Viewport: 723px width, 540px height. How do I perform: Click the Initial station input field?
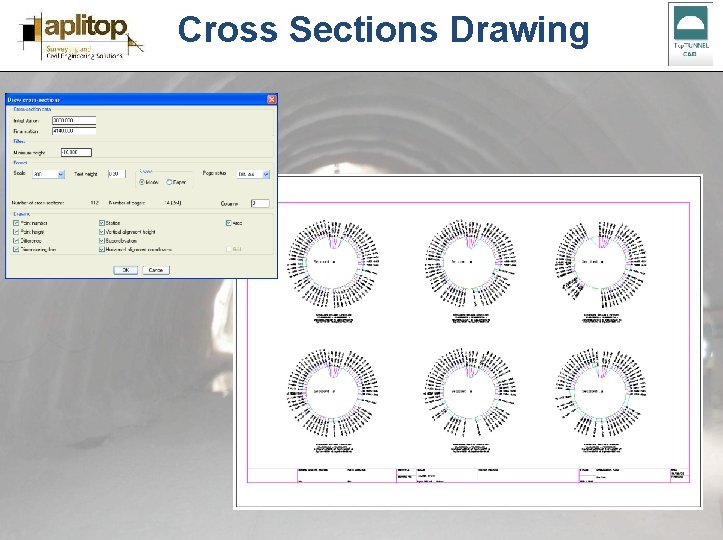tap(74, 120)
